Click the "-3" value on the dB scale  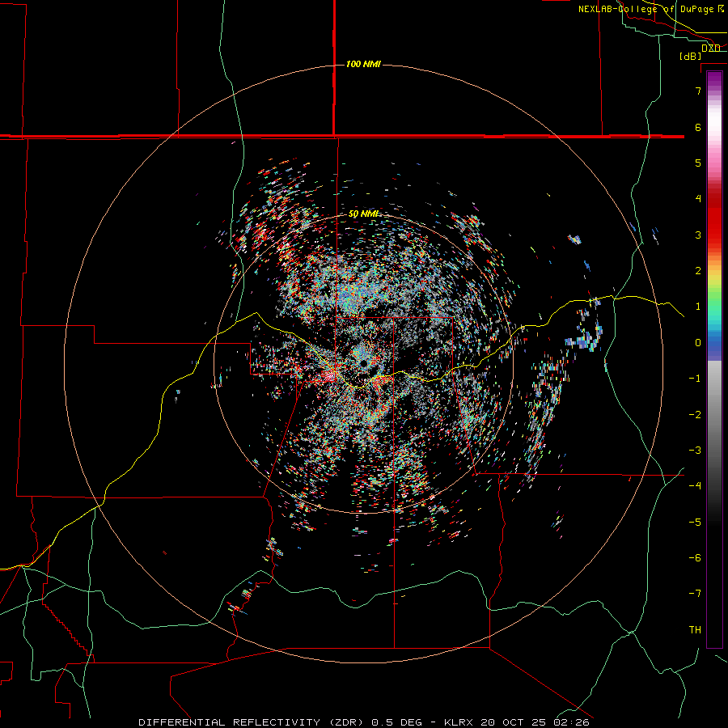tap(695, 451)
